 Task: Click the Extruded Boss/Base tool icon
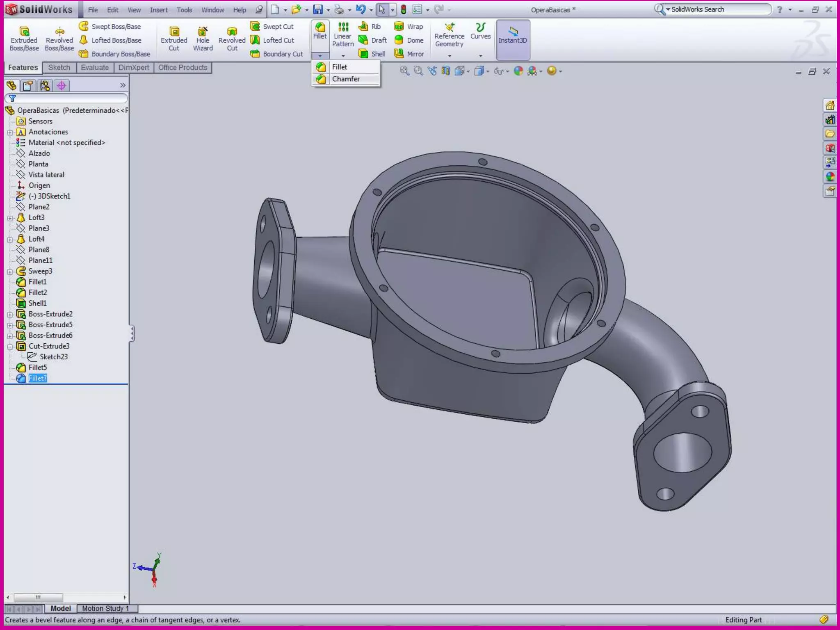tap(24, 31)
